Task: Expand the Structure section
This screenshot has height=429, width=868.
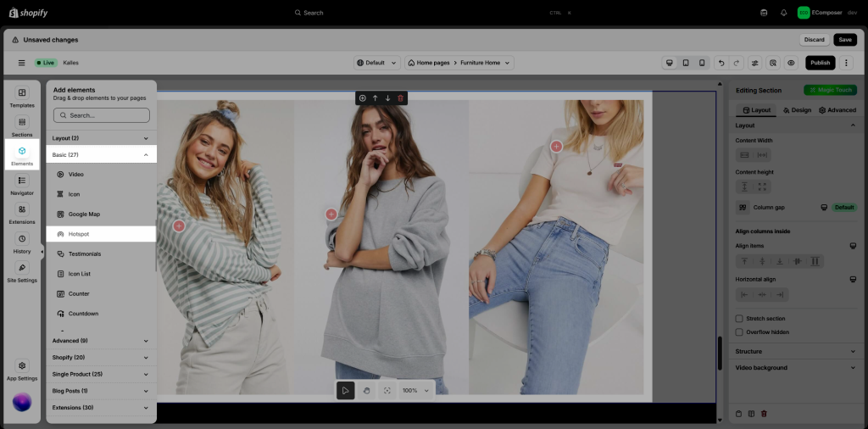Action: pyautogui.click(x=795, y=351)
